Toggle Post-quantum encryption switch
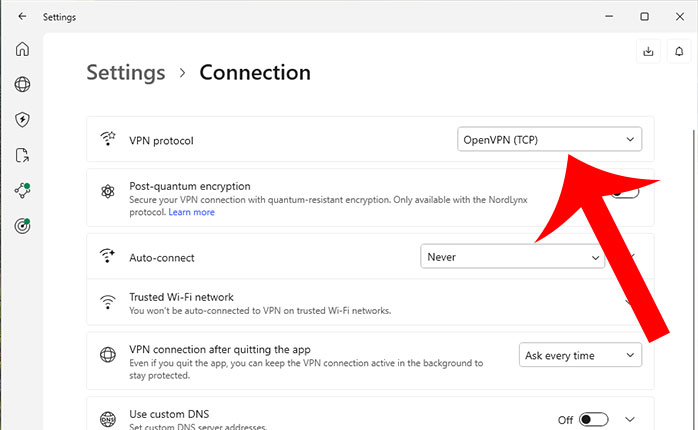The height and width of the screenshot is (430, 698). 626,192
